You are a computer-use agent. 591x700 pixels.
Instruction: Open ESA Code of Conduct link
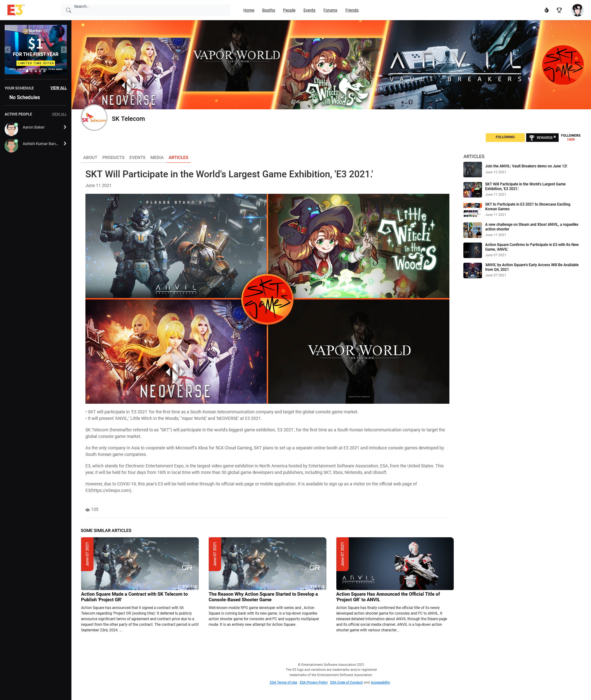click(x=346, y=682)
